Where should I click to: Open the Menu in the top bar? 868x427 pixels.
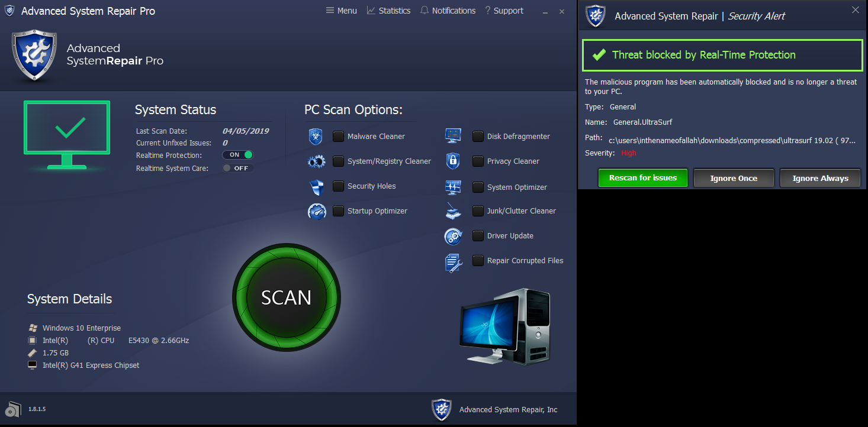tap(341, 10)
